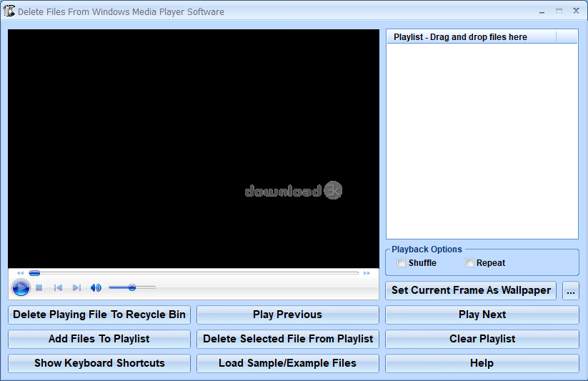Image resolution: width=588 pixels, height=381 pixels.
Task: Open wallpaper options via the ellipsis button
Action: (x=571, y=290)
